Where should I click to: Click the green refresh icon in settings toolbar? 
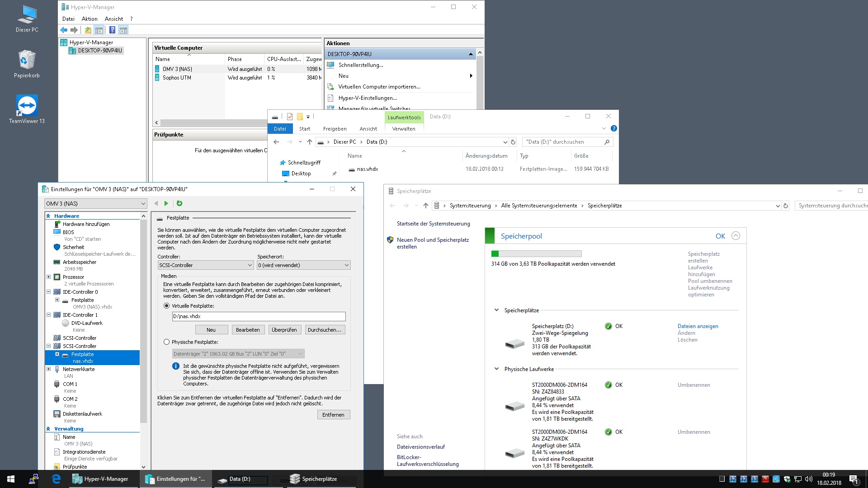pyautogui.click(x=179, y=203)
